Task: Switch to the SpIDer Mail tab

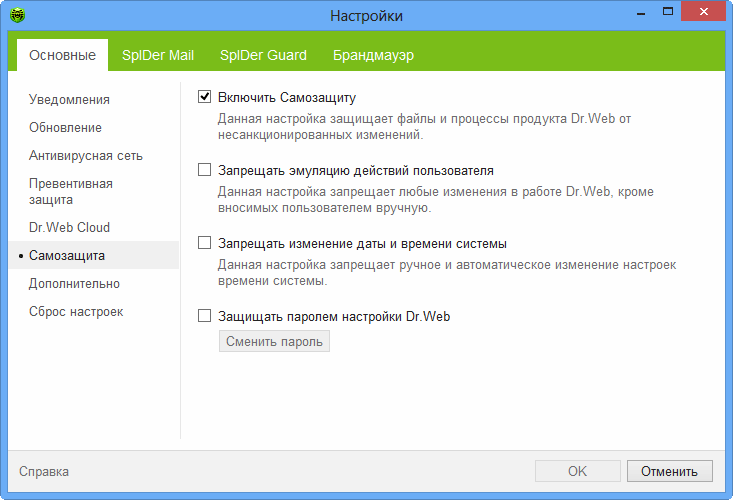Action: point(158,55)
